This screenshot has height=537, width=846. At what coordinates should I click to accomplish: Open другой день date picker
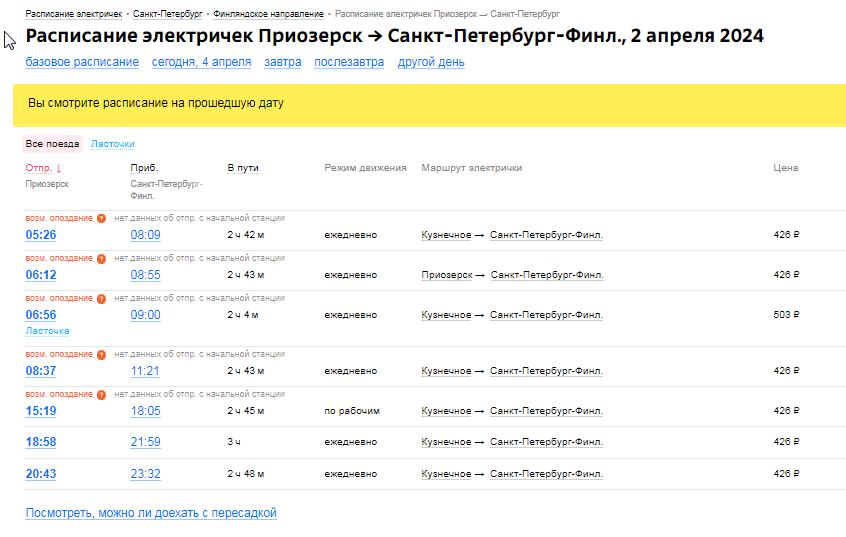click(x=431, y=62)
